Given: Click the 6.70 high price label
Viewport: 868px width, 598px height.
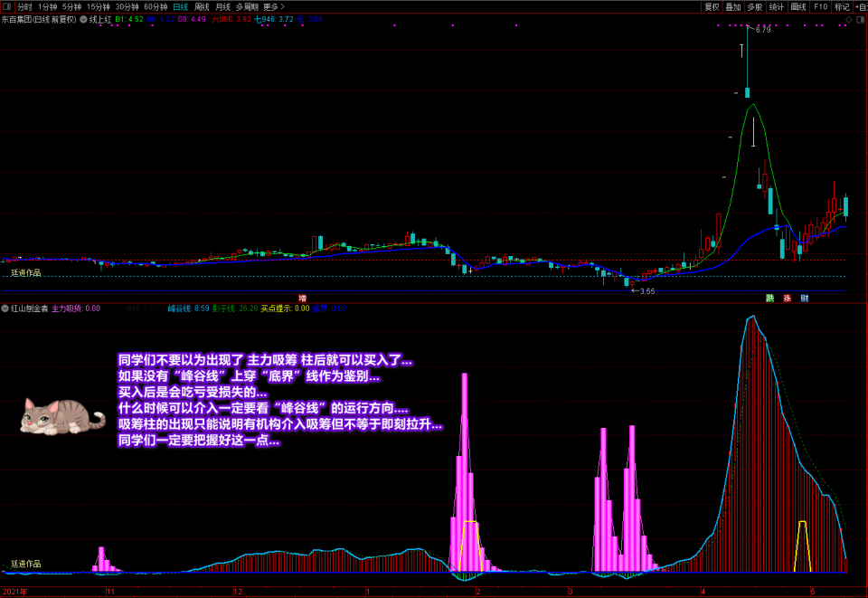Looking at the screenshot, I should (x=762, y=30).
